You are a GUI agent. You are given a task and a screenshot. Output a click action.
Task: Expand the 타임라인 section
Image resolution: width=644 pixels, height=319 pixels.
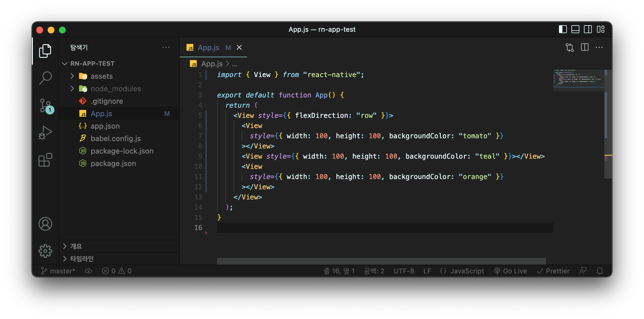(82, 259)
